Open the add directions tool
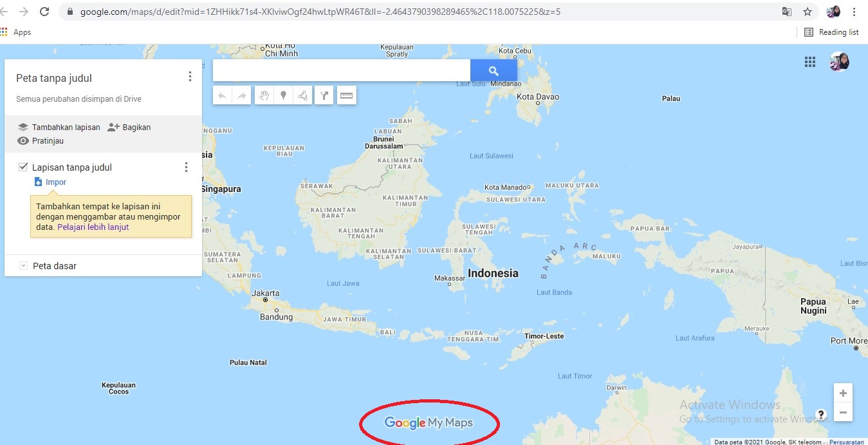This screenshot has width=868, height=445. pyautogui.click(x=324, y=96)
